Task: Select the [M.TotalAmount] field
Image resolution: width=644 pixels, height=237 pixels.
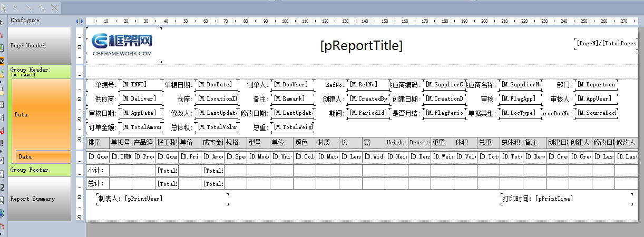Action: click(x=141, y=127)
